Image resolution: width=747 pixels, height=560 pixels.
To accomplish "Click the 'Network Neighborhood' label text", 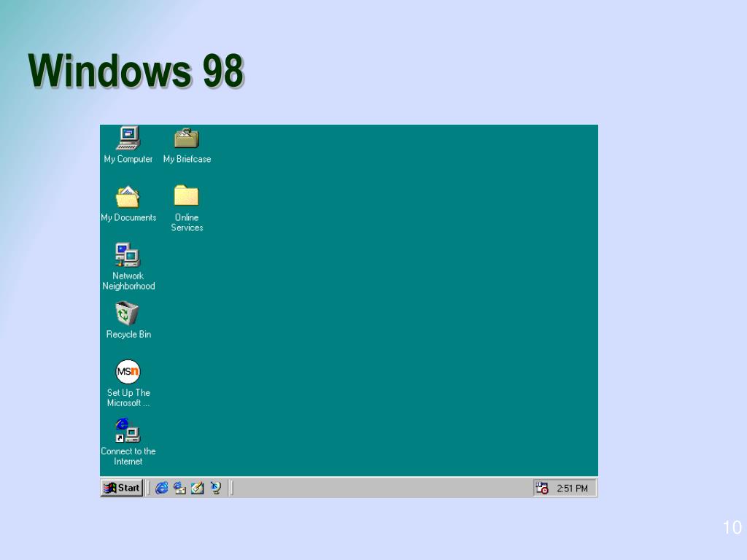I will [x=128, y=281].
